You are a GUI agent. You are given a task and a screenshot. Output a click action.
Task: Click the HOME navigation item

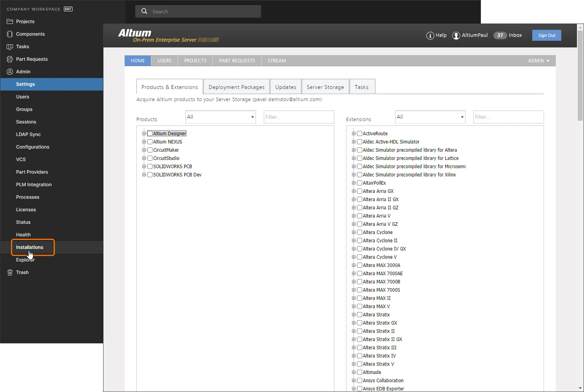pos(138,61)
